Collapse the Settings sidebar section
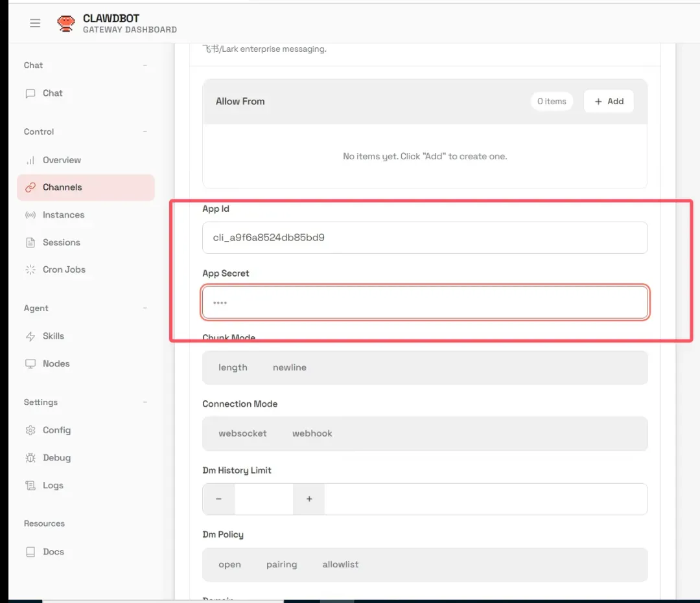This screenshot has width=700, height=603. pos(145,402)
